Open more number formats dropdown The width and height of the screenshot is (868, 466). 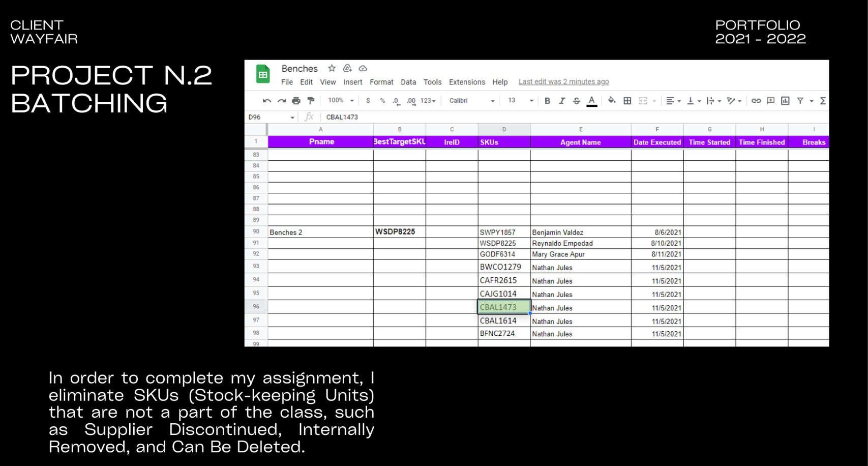428,101
